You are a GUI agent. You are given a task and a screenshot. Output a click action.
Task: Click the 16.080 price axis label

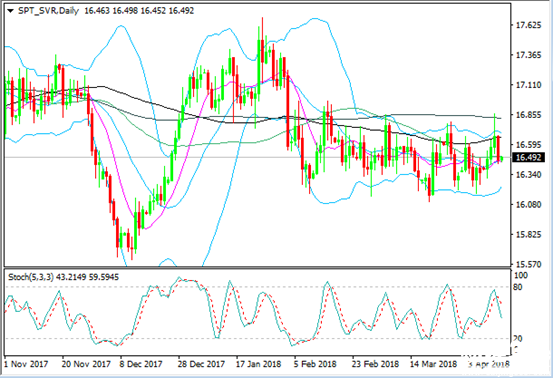(x=528, y=205)
